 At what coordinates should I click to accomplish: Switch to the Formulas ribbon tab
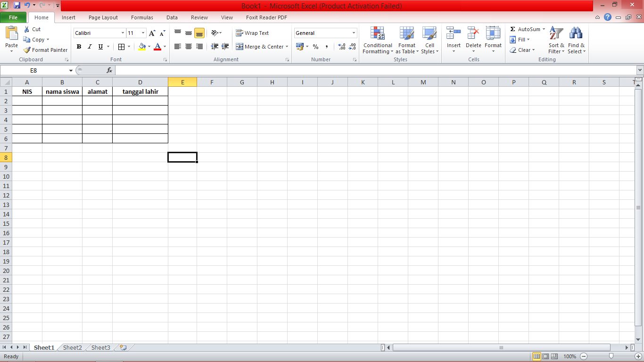point(142,17)
